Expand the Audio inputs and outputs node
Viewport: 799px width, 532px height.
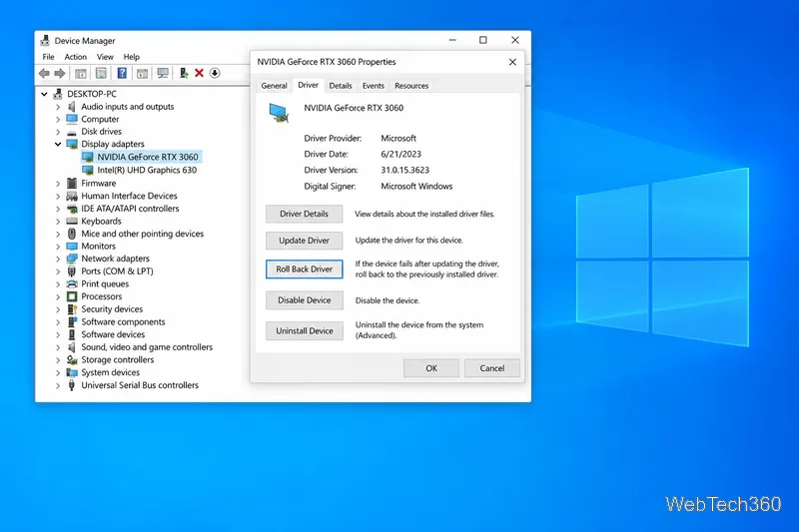point(58,107)
